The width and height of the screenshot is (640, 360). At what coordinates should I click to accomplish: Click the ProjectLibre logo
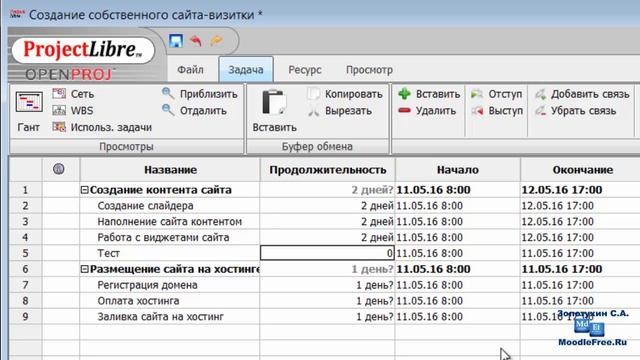point(83,50)
